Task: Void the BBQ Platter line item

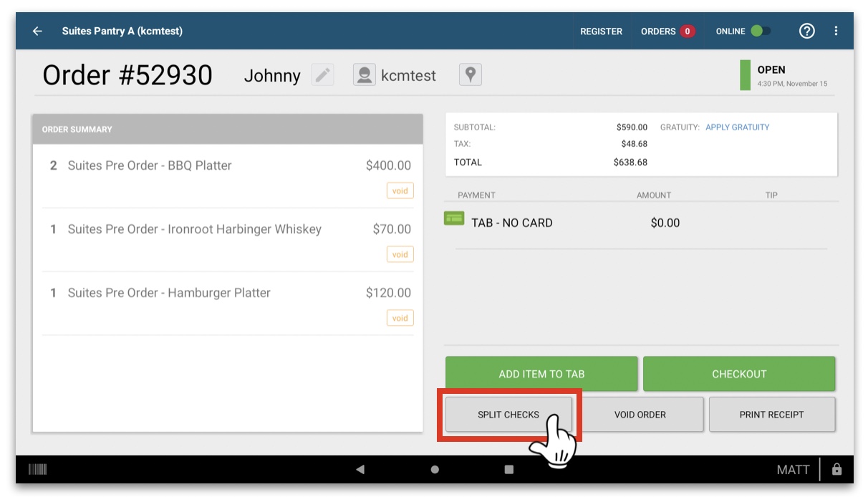Action: click(400, 190)
